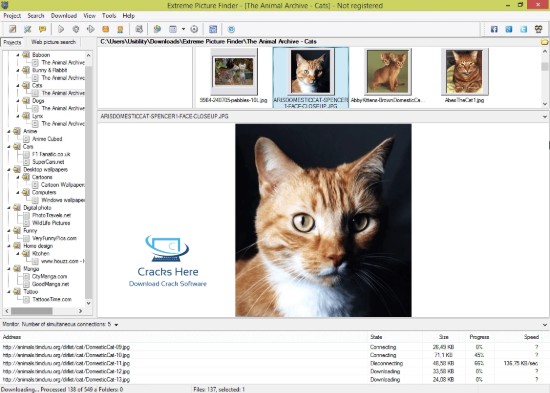
Task: Select VeryFunnyPics.com project
Action: [x=54, y=238]
